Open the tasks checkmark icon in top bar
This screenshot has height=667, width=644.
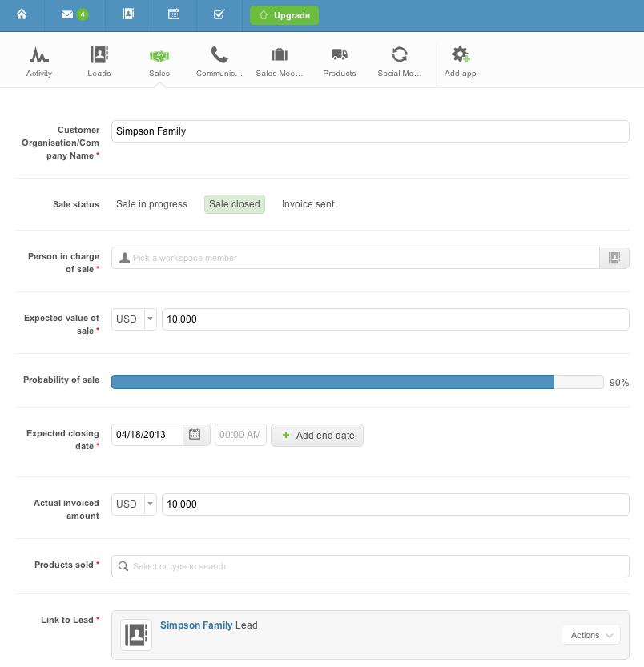(x=219, y=14)
